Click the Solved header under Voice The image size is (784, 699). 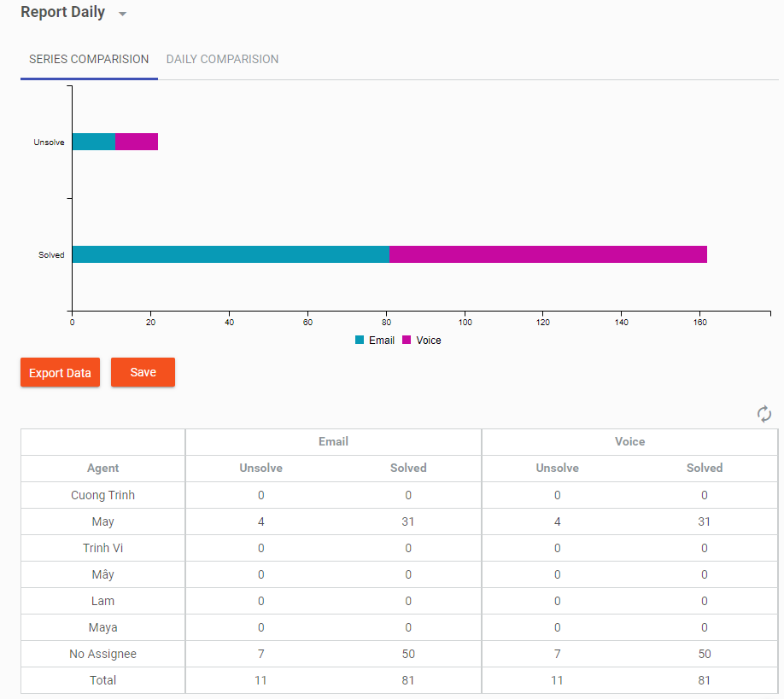pyautogui.click(x=705, y=469)
